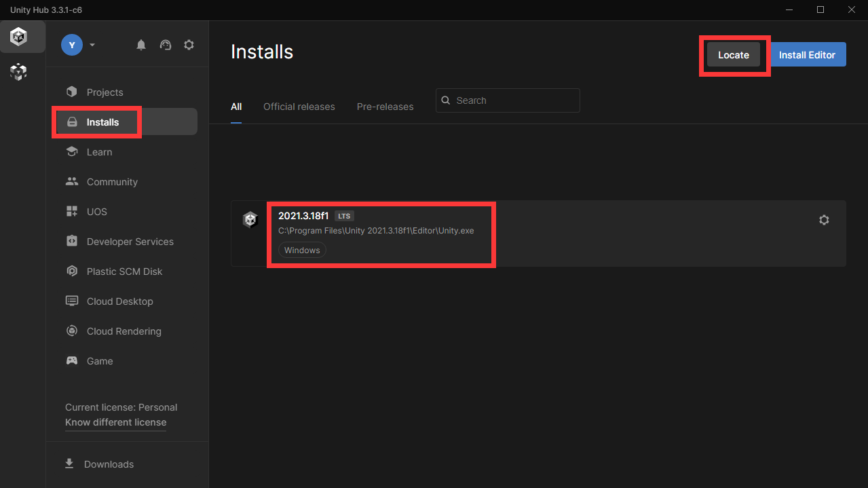868x488 pixels.
Task: Click the Unity.exe install path text
Action: pos(376,231)
